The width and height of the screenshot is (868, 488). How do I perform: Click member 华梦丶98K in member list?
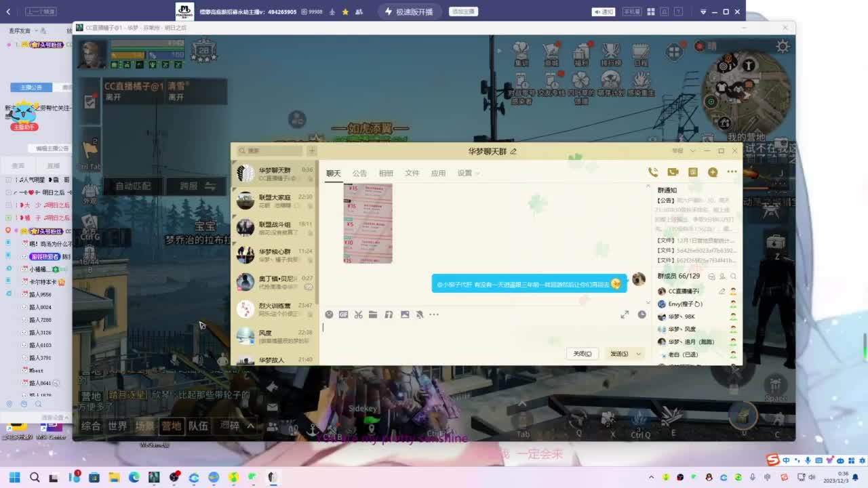[x=696, y=317]
